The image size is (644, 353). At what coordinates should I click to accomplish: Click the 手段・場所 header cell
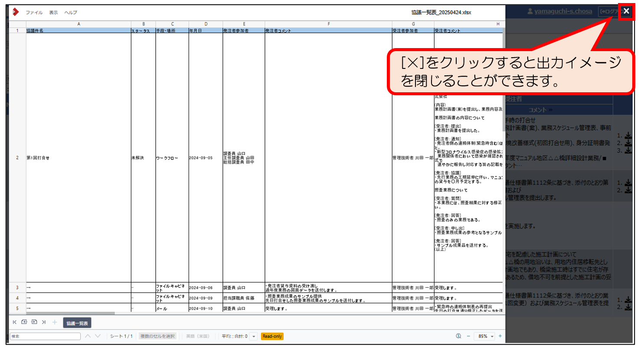pyautogui.click(x=172, y=30)
